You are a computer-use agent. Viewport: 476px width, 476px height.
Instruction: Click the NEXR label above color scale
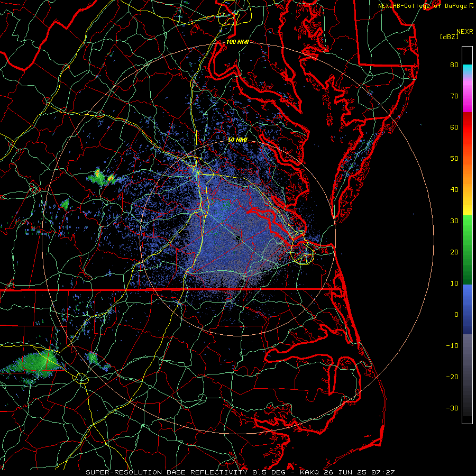464,32
